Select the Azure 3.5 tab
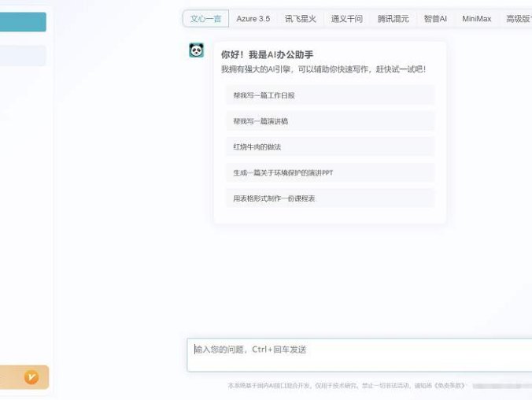The height and width of the screenshot is (400, 532). (x=253, y=19)
